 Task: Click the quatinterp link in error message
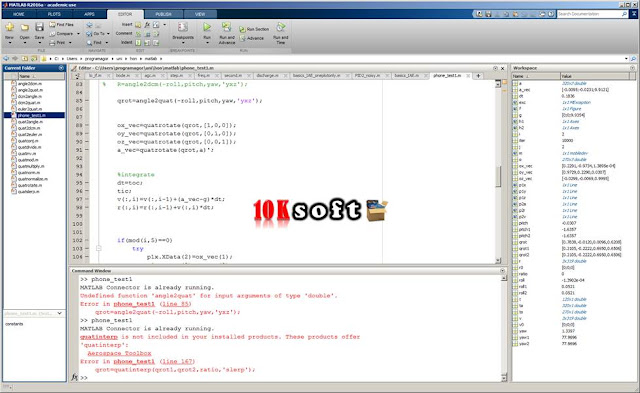coord(99,337)
